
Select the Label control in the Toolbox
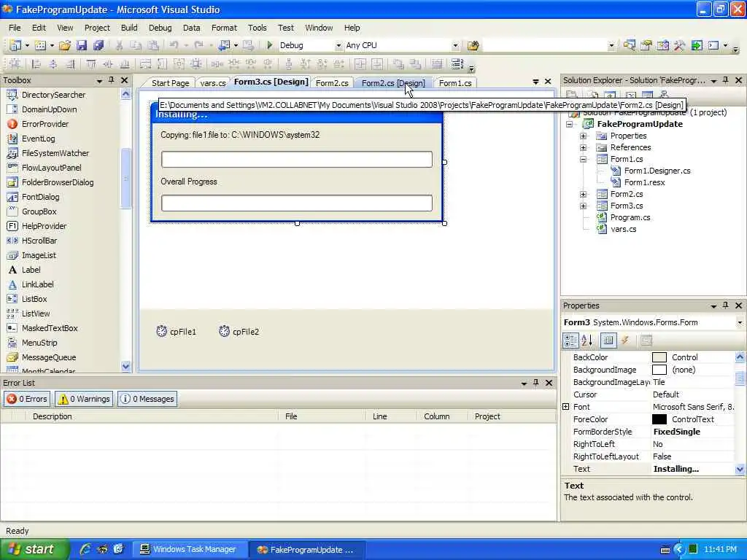pyautogui.click(x=31, y=270)
